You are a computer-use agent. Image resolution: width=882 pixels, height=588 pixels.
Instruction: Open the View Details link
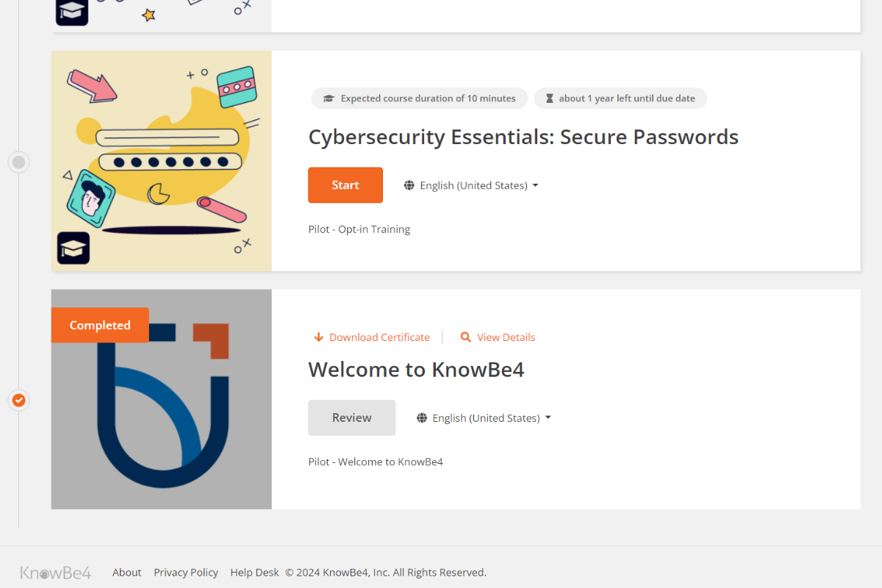tap(506, 337)
